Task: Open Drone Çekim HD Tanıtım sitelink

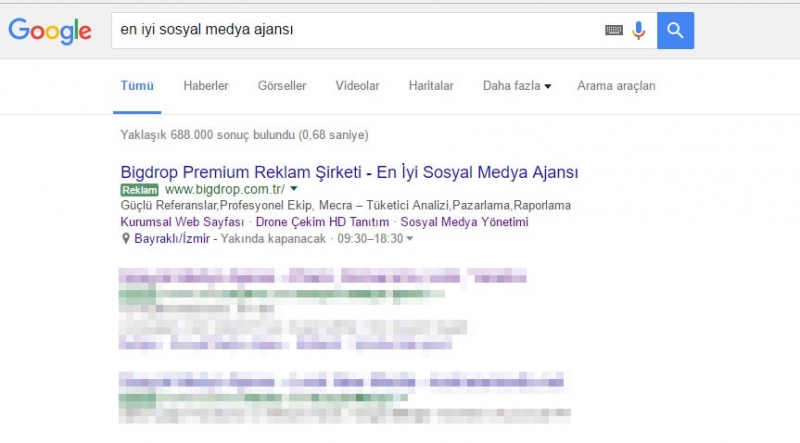Action: (322, 222)
